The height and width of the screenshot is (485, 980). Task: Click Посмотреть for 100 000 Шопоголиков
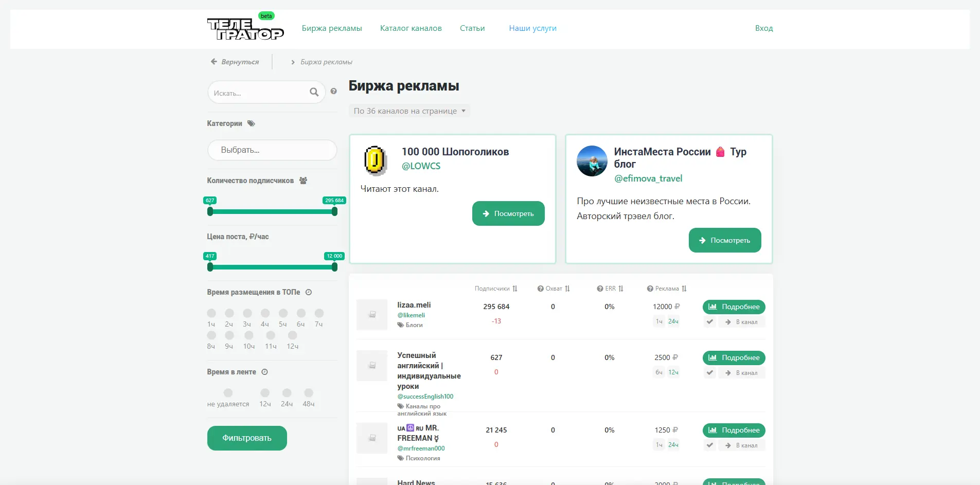click(x=508, y=213)
